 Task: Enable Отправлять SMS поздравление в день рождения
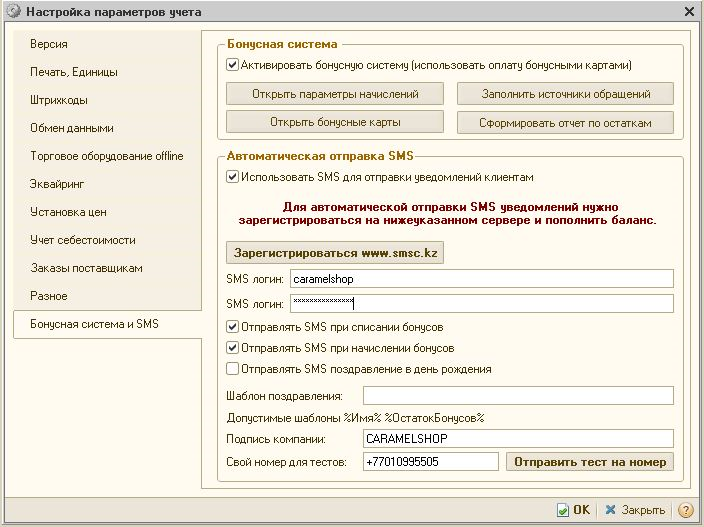[232, 369]
